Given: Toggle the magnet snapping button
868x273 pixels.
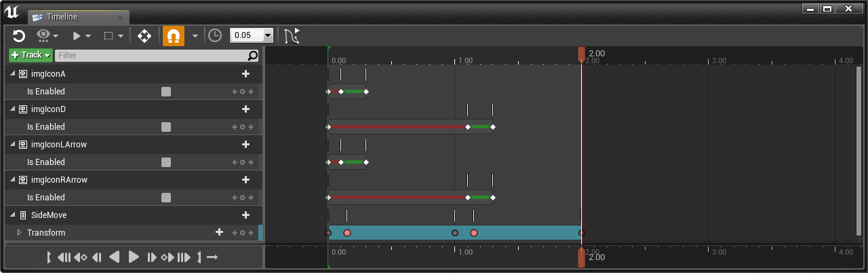Looking at the screenshot, I should tap(174, 36).
